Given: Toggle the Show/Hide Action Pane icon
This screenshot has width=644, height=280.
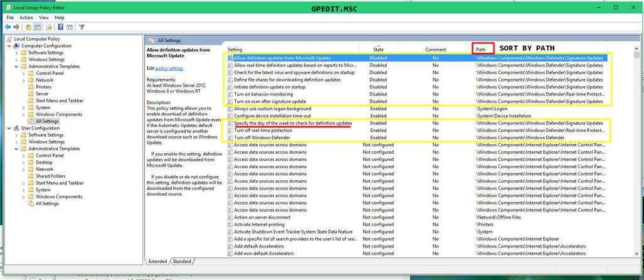Looking at the screenshot, I should [70, 27].
